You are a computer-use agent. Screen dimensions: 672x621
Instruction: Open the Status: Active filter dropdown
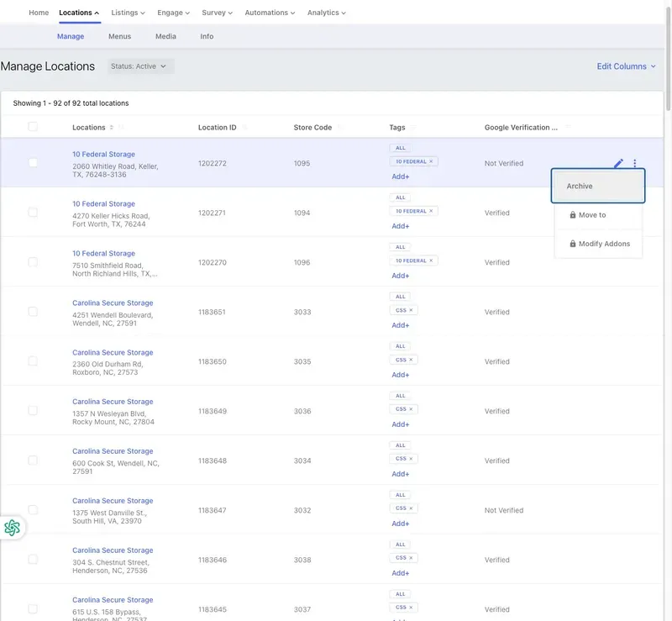tap(140, 66)
